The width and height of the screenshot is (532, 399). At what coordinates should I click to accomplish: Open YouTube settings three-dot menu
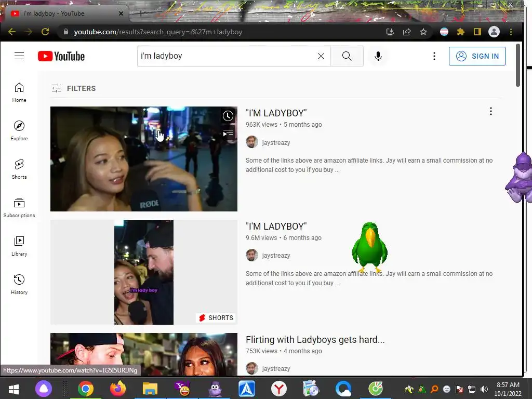point(434,56)
